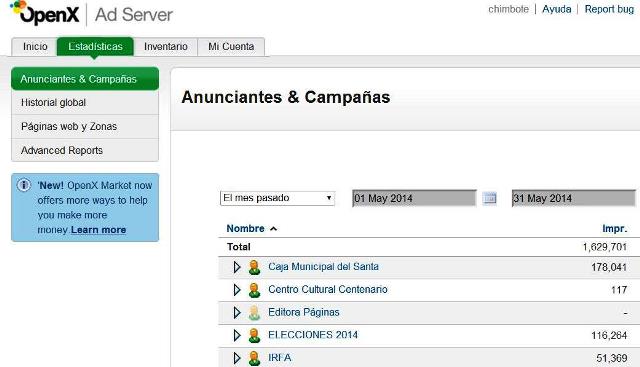Expand ELECCIONES 2014 row
This screenshot has width=640, height=367.
point(237,336)
